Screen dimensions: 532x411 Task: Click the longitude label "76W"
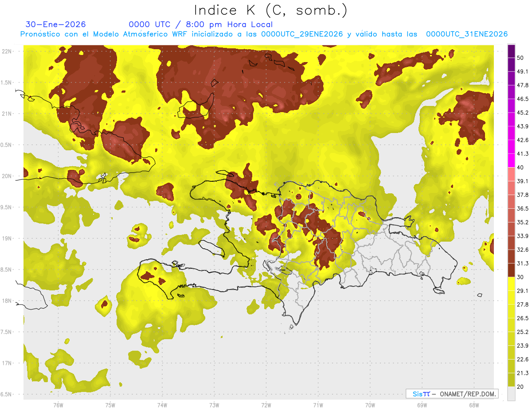tap(58, 405)
